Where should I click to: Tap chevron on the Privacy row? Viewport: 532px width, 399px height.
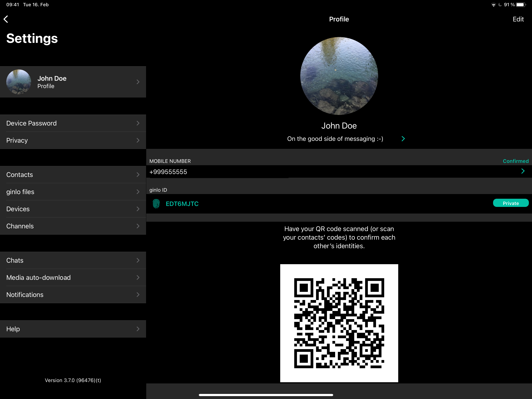tap(138, 140)
